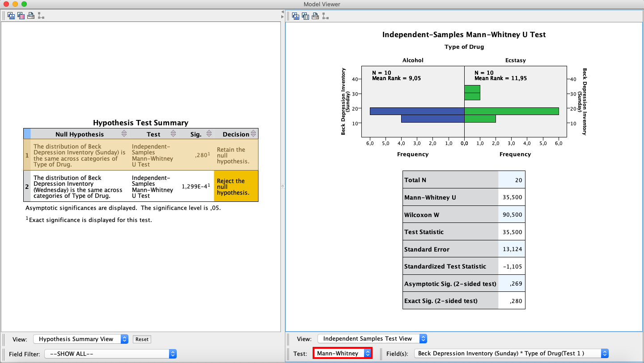Click the Ecstasy group's longest green bar
The height and width of the screenshot is (363, 644).
[512, 111]
